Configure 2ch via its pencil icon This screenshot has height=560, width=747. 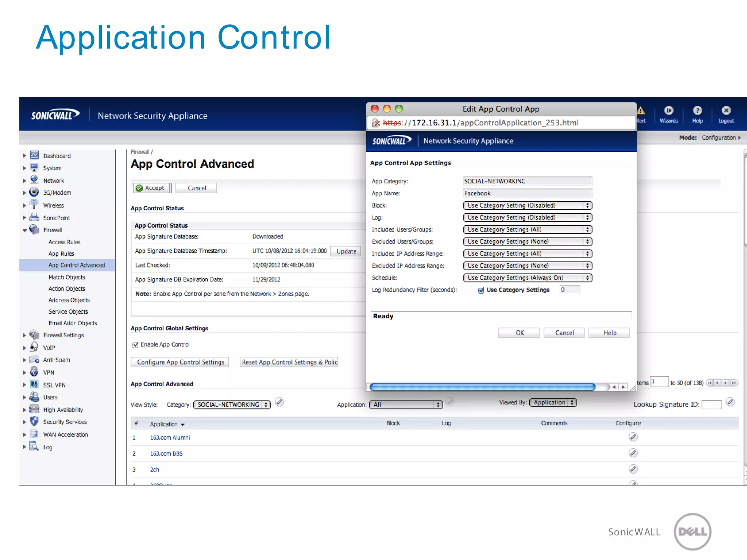633,469
